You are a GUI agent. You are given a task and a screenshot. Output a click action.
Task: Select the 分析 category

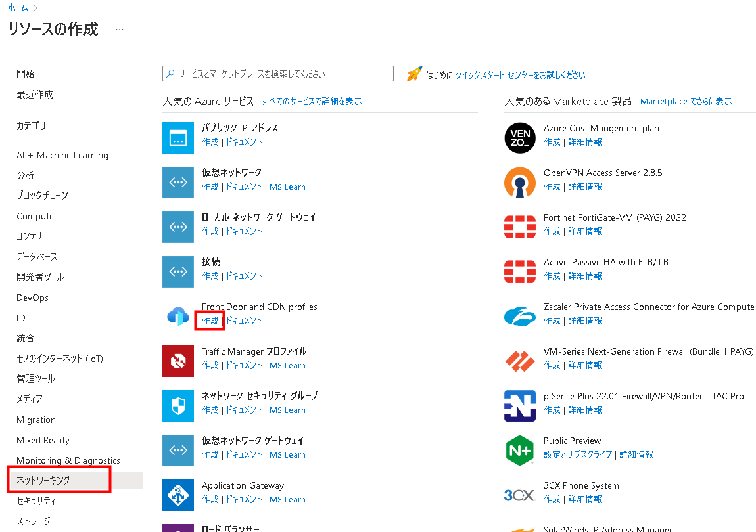click(x=26, y=175)
